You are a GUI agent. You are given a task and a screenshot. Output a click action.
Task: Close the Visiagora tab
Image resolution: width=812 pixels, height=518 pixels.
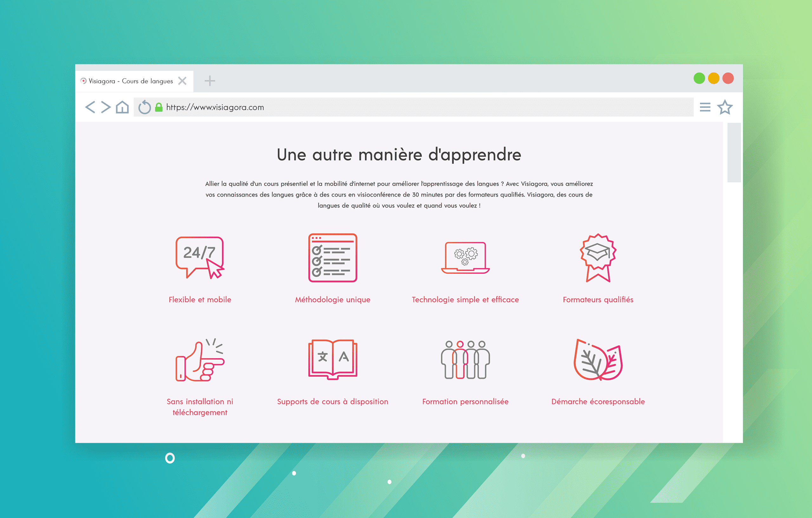click(182, 81)
